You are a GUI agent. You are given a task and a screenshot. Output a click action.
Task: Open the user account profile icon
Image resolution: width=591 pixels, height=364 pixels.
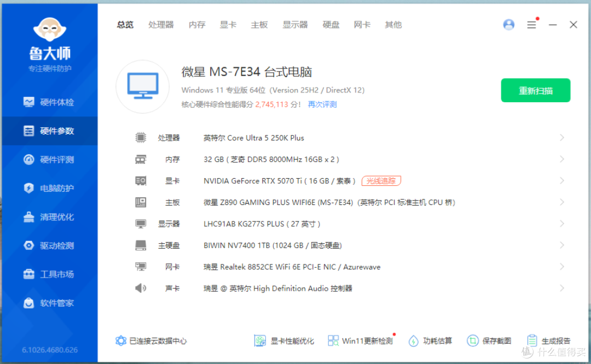point(508,25)
